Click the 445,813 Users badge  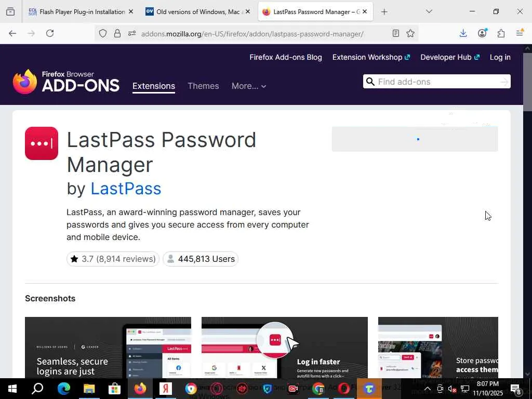[201, 259]
